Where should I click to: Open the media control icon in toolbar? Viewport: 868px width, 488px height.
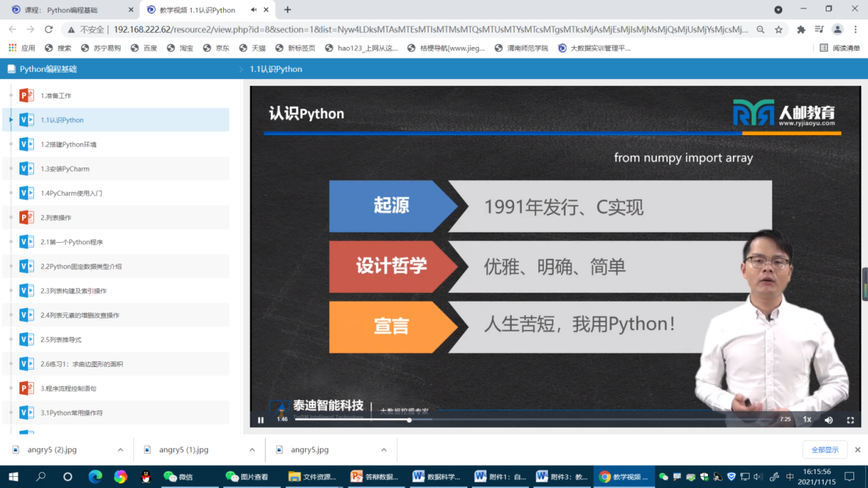click(820, 30)
